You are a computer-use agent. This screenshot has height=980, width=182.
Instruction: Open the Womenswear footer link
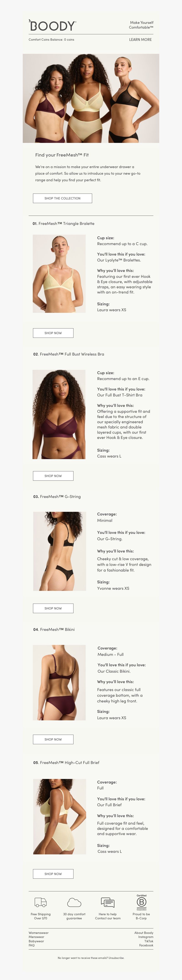[38, 933]
